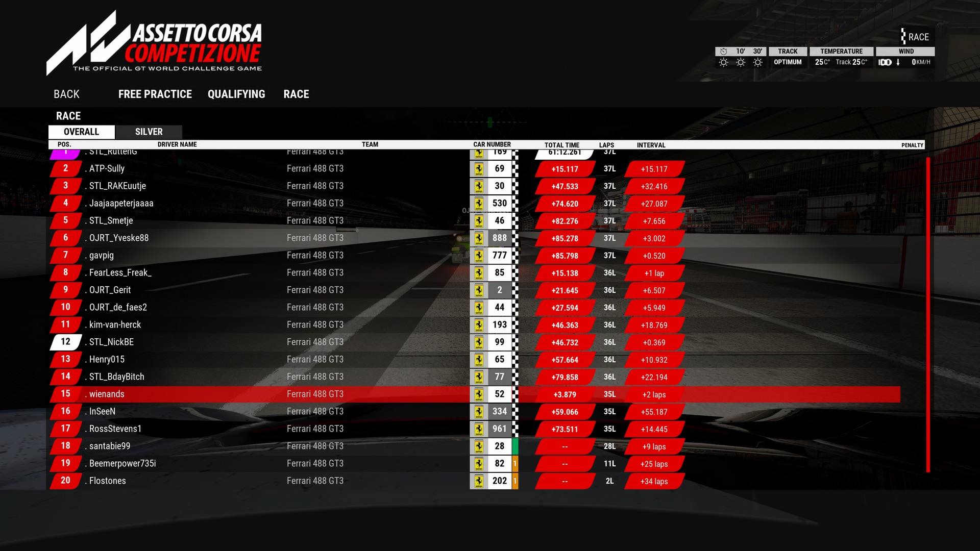Click the Ferrari logo for car 193
The image size is (980, 551).
click(x=479, y=325)
